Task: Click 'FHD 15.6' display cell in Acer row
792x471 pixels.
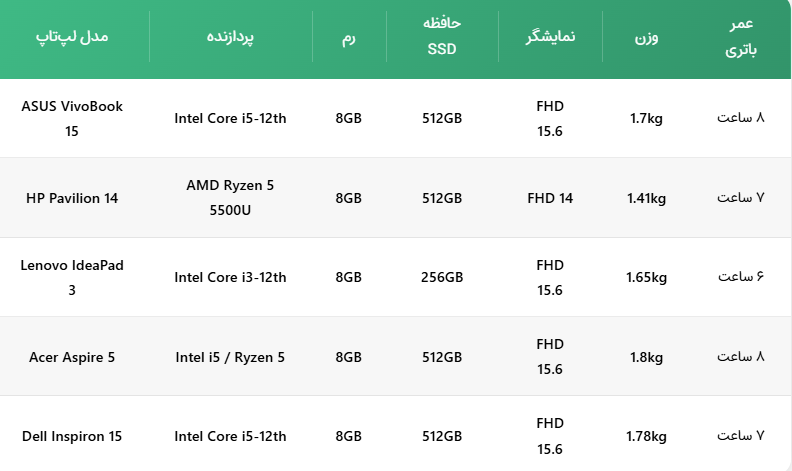Action: point(550,356)
